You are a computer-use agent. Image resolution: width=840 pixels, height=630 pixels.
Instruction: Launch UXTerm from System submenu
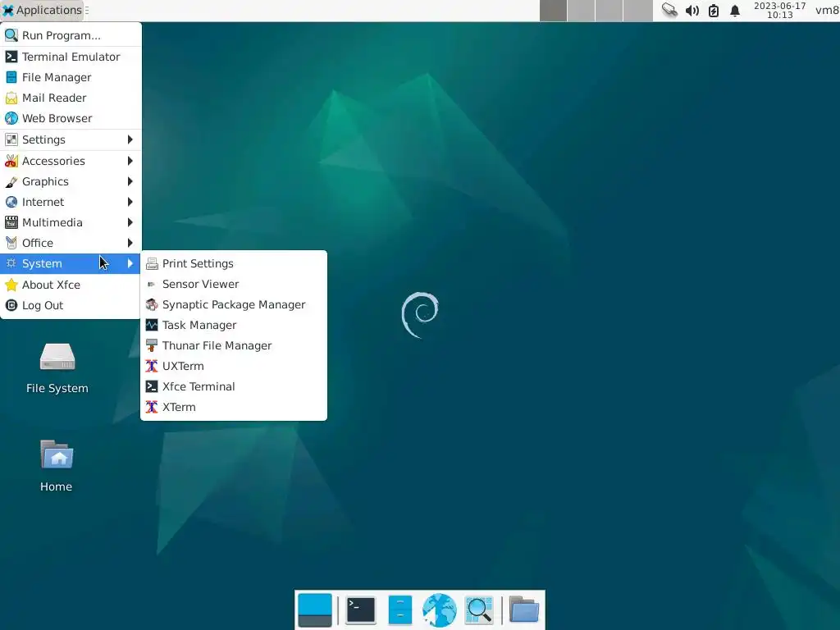(x=234, y=366)
